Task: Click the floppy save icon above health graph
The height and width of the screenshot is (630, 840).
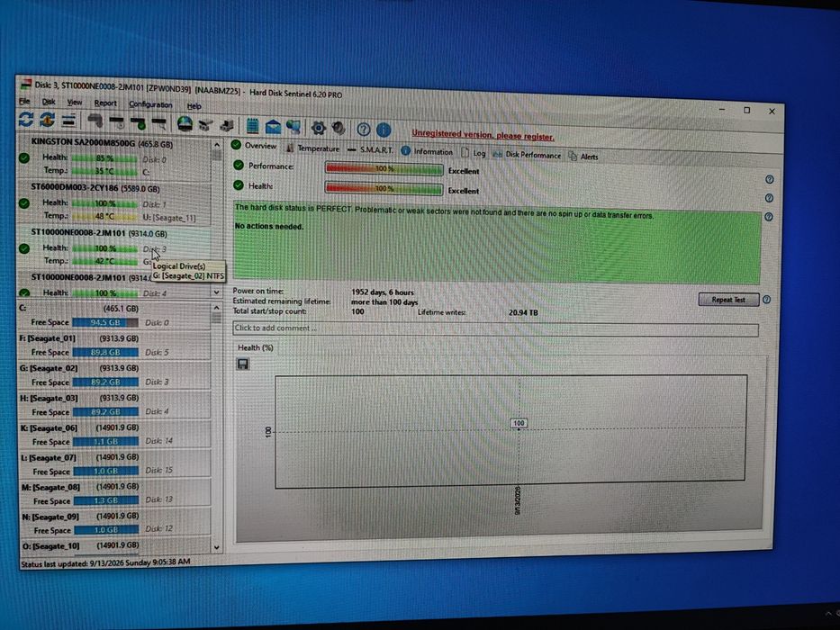Action: tap(243, 364)
